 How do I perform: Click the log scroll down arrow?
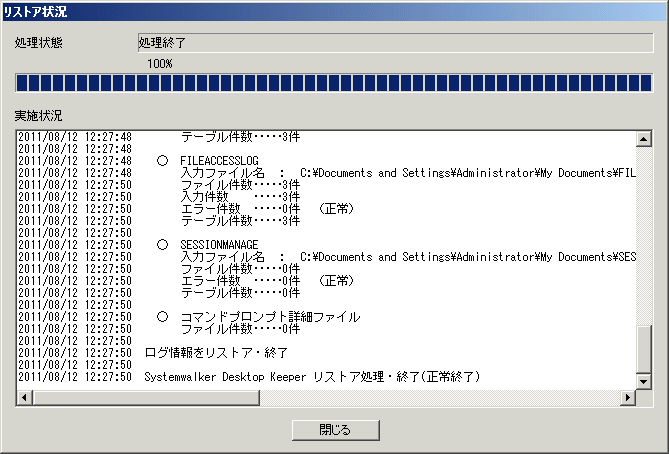(643, 381)
